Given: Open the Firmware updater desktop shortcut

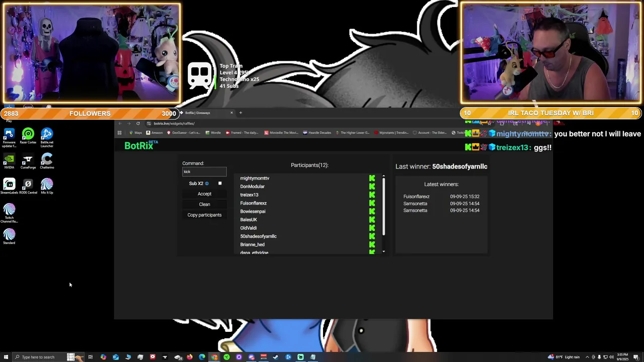Looking at the screenshot, I should coord(9,137).
